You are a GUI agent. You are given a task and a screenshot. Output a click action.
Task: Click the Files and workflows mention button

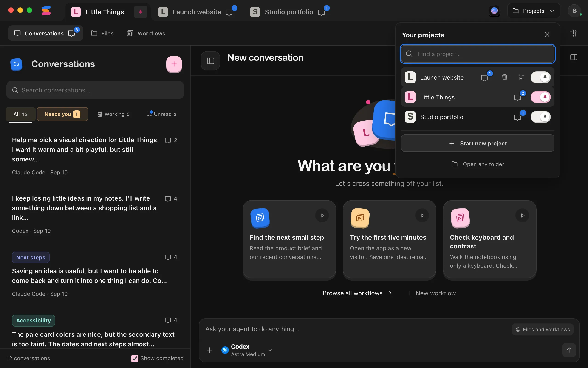point(543,329)
